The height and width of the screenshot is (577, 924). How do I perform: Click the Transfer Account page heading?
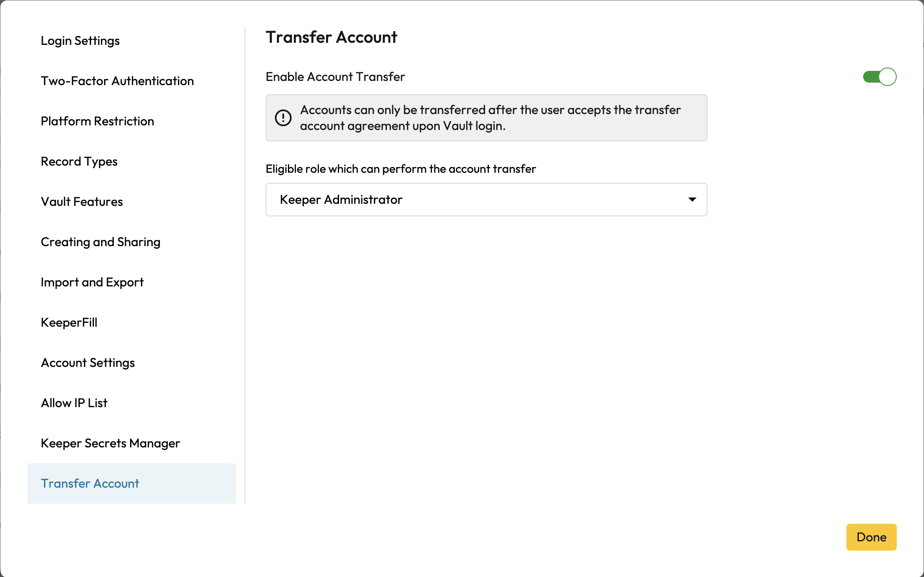(x=331, y=37)
